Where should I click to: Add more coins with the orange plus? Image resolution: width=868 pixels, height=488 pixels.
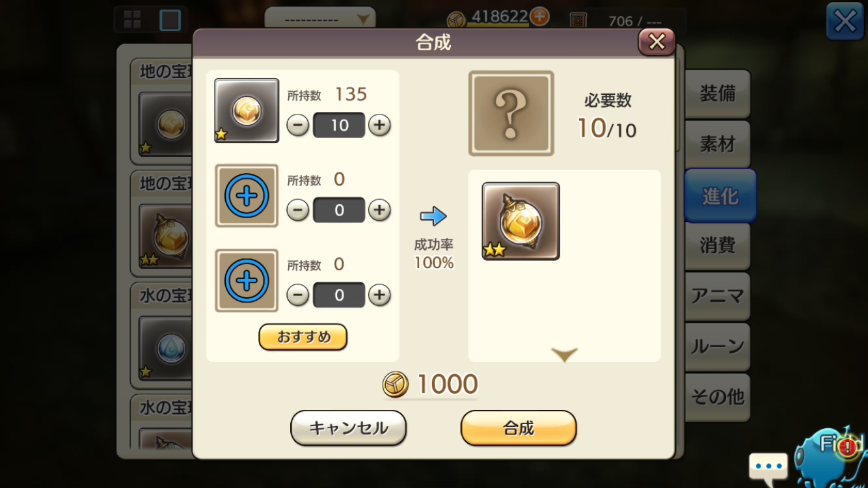click(539, 16)
